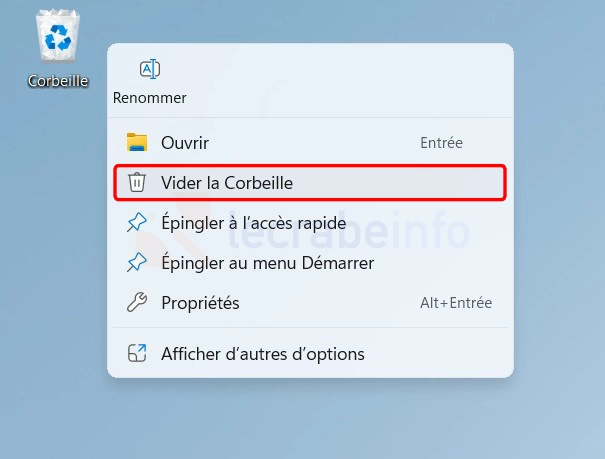The image size is (605, 459).
Task: Choose Épingler au menu Démarrer
Action: pos(267,263)
